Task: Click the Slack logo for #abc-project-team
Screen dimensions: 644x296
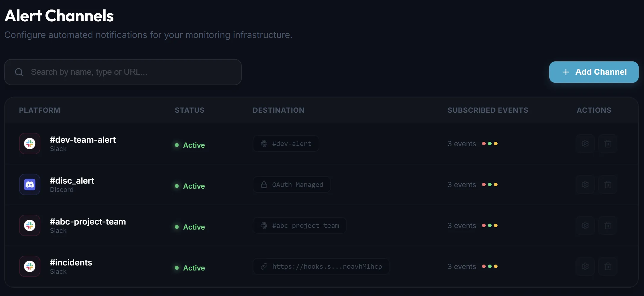Action: pos(30,225)
